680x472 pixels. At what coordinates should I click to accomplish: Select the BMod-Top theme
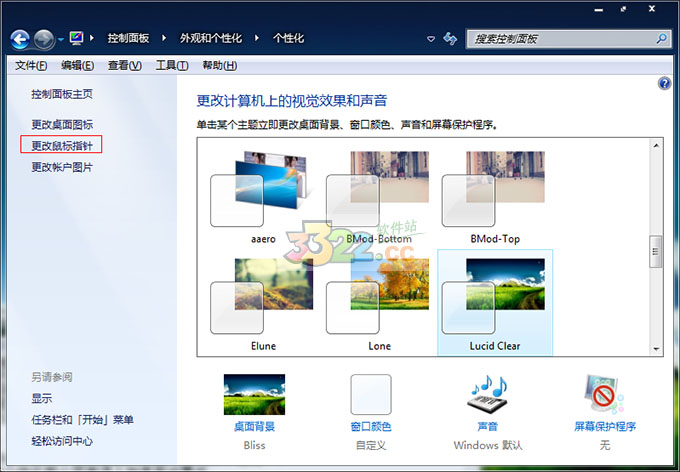point(495,197)
